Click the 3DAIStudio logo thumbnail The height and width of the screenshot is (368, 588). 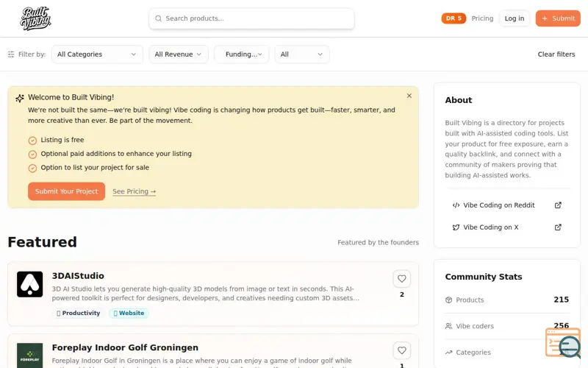point(29,285)
